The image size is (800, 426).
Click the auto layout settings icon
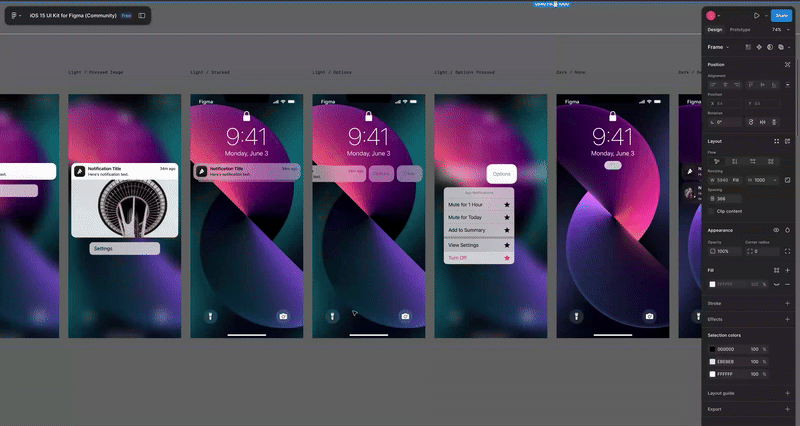click(788, 141)
